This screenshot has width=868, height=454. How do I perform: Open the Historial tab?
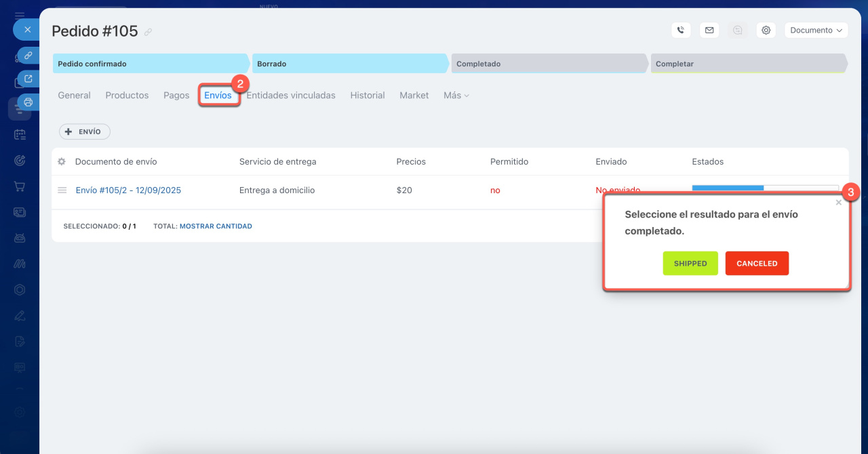[x=368, y=96]
